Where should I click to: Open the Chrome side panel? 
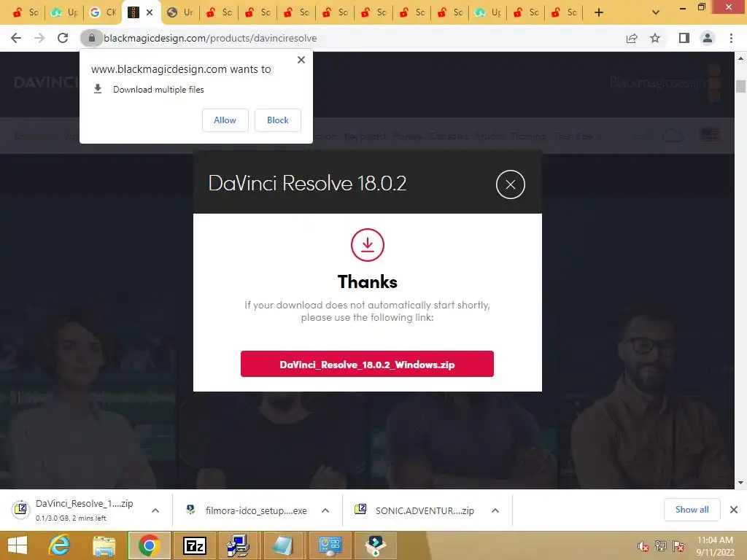coord(684,38)
